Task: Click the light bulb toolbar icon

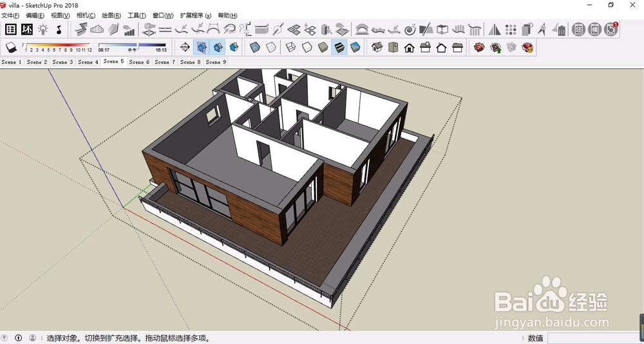Action: tap(43, 29)
